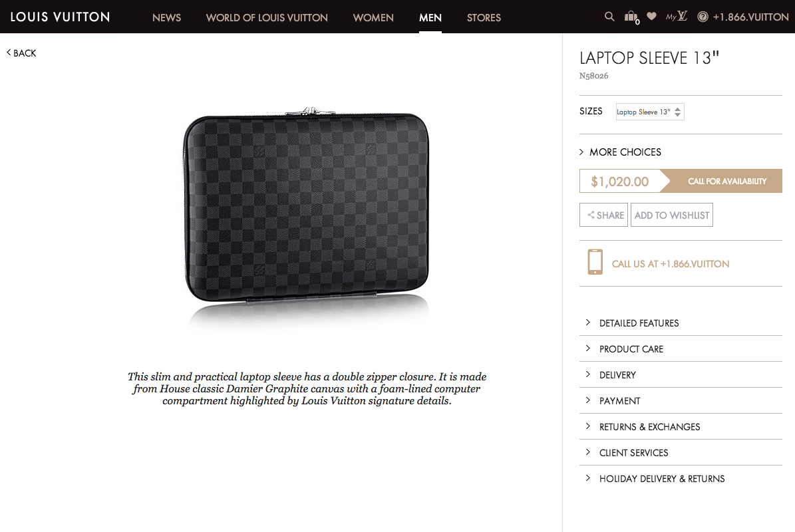
Task: Click the phone icon beside call text
Action: coord(595,261)
